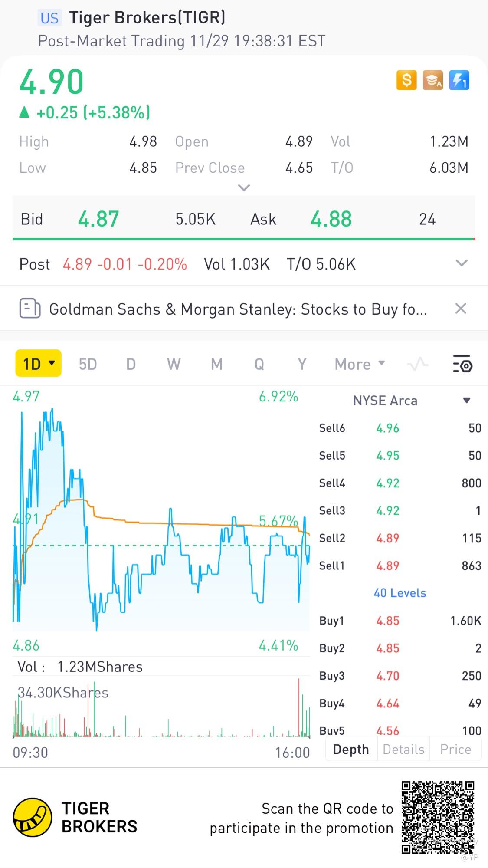The image size is (488, 868).
Task: Select the Details tab
Action: click(x=403, y=749)
